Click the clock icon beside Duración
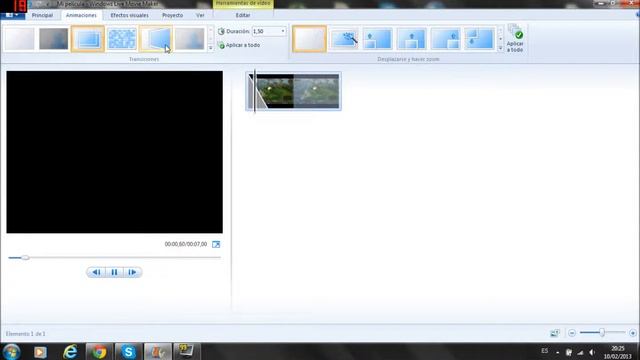Image resolution: width=640 pixels, height=360 pixels. tap(221, 31)
